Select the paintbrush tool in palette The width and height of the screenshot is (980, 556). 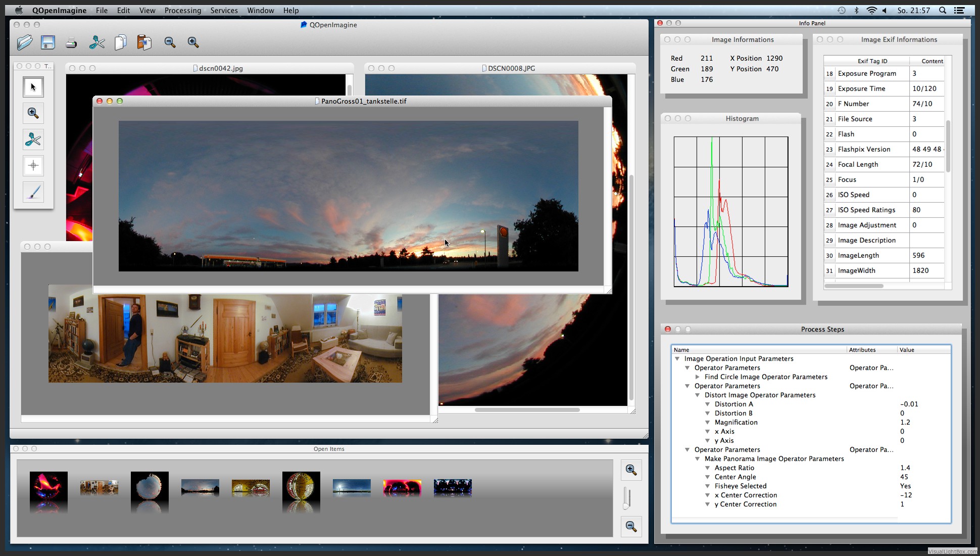[33, 192]
